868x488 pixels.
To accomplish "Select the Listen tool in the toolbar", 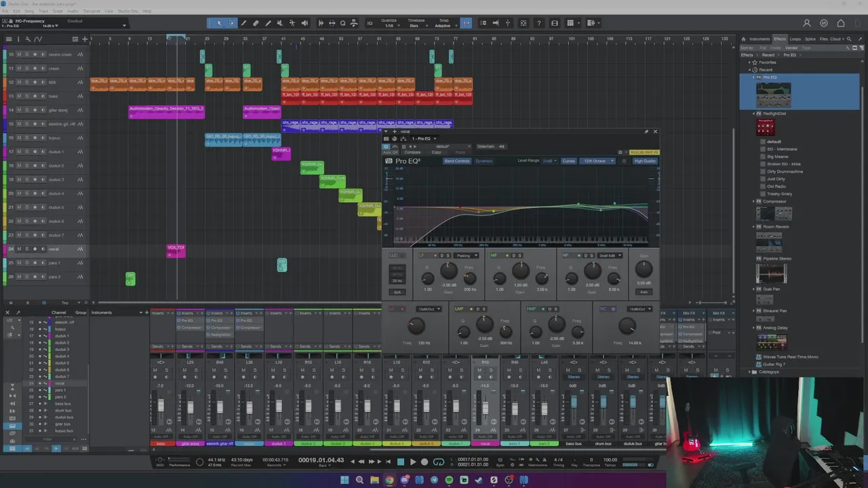I will 304,23.
